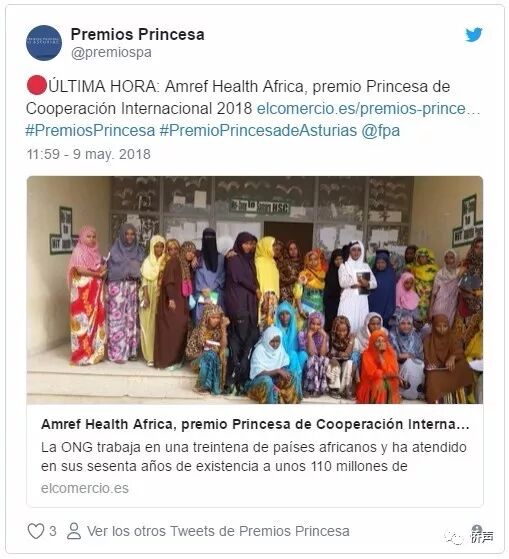Open the Premios Princesa account name
The width and height of the screenshot is (509, 559).
tap(138, 35)
